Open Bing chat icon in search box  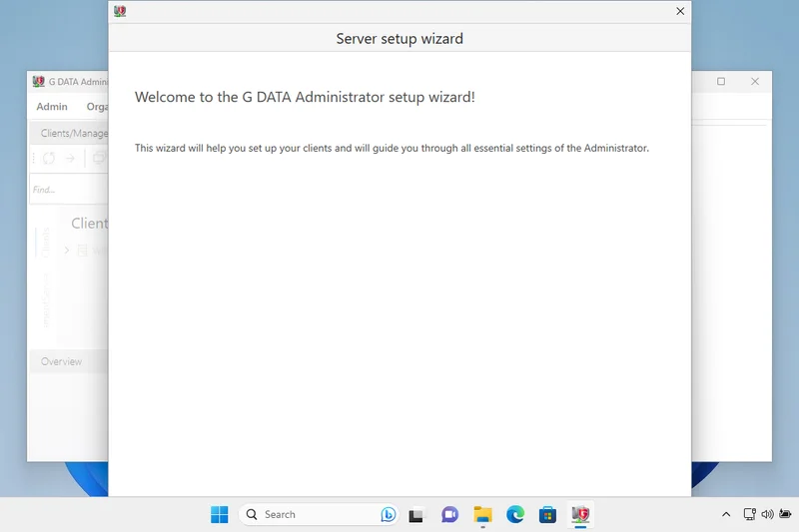(388, 515)
